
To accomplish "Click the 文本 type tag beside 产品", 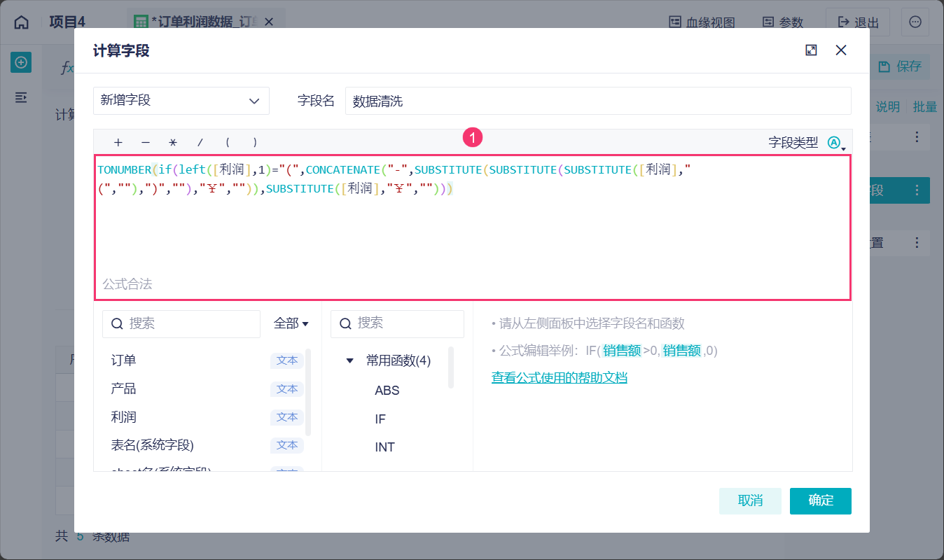I will click(x=287, y=388).
